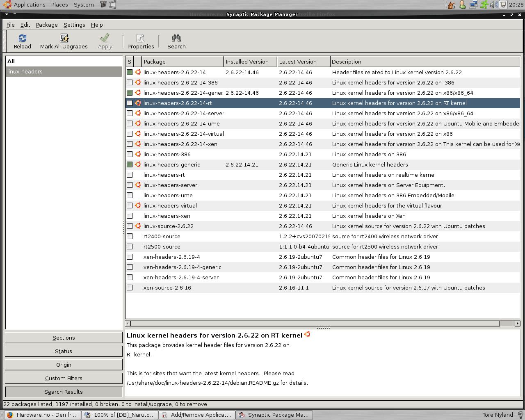Click the Custom Filters button
Image resolution: width=525 pixels, height=420 pixels.
(64, 378)
